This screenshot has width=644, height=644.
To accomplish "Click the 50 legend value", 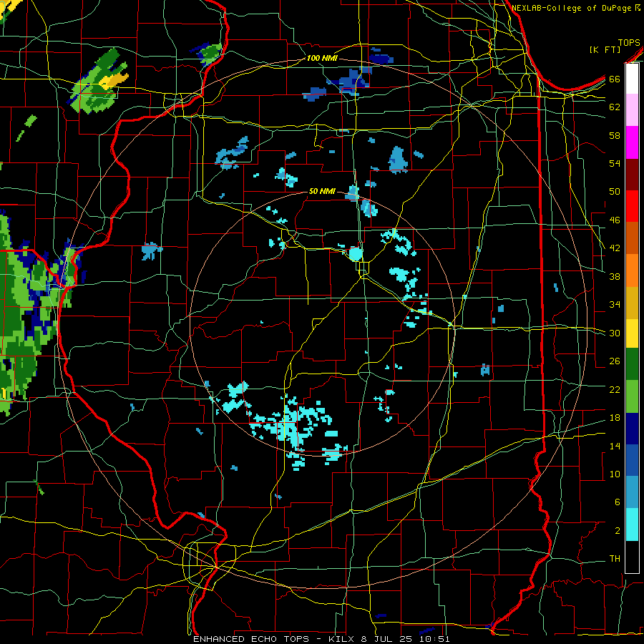I will pyautogui.click(x=615, y=192).
